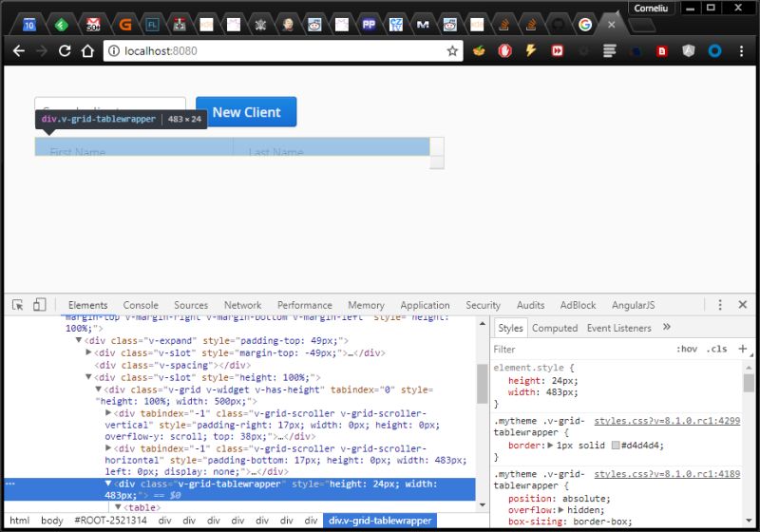This screenshot has width=760, height=532.
Task: Open the Elements panel
Action: [x=87, y=305]
